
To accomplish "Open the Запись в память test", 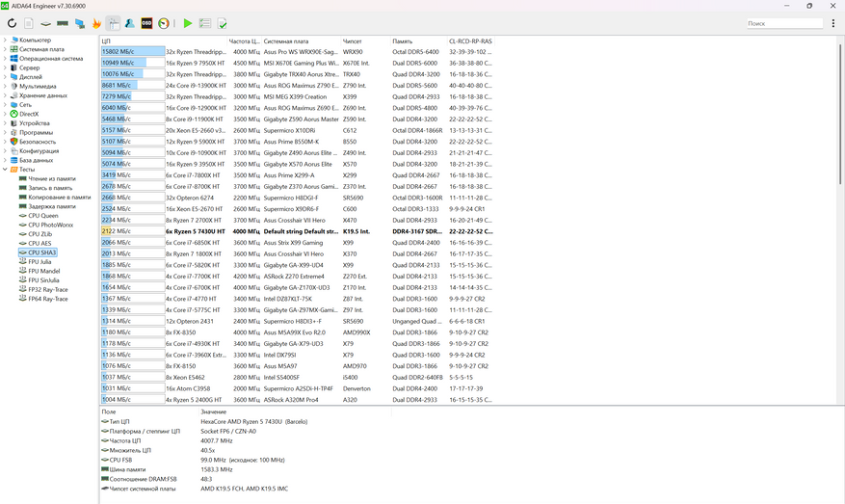I will coord(50,188).
